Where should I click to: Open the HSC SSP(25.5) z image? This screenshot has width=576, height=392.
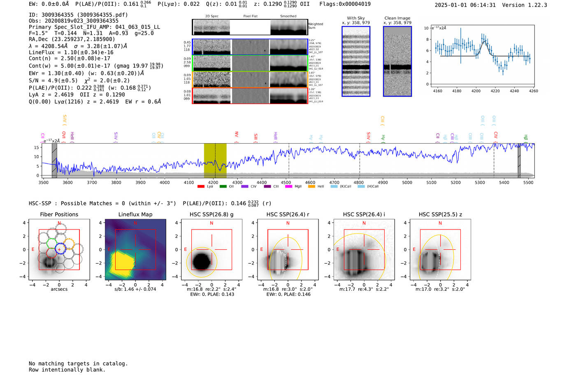(x=440, y=250)
